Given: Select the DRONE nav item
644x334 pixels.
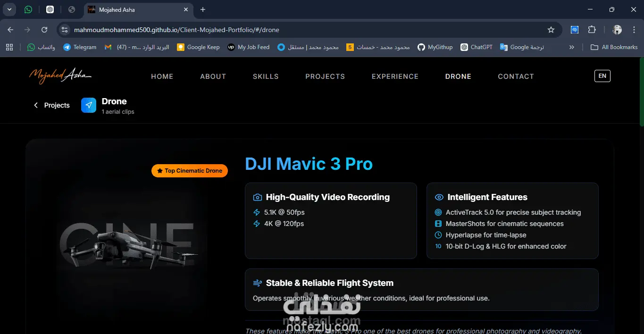Looking at the screenshot, I should click(x=458, y=76).
